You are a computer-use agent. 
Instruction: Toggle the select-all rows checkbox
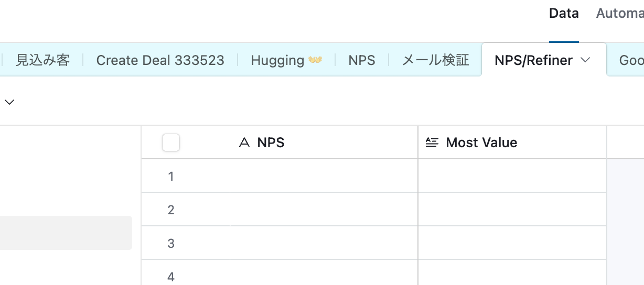pos(171,142)
